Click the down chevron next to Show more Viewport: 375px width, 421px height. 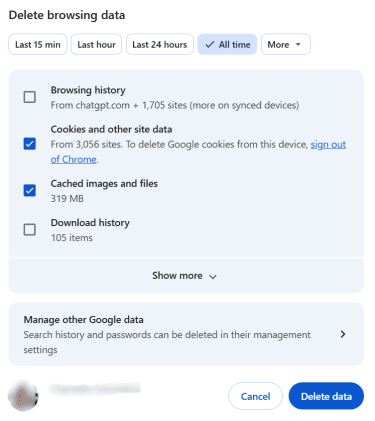click(213, 276)
